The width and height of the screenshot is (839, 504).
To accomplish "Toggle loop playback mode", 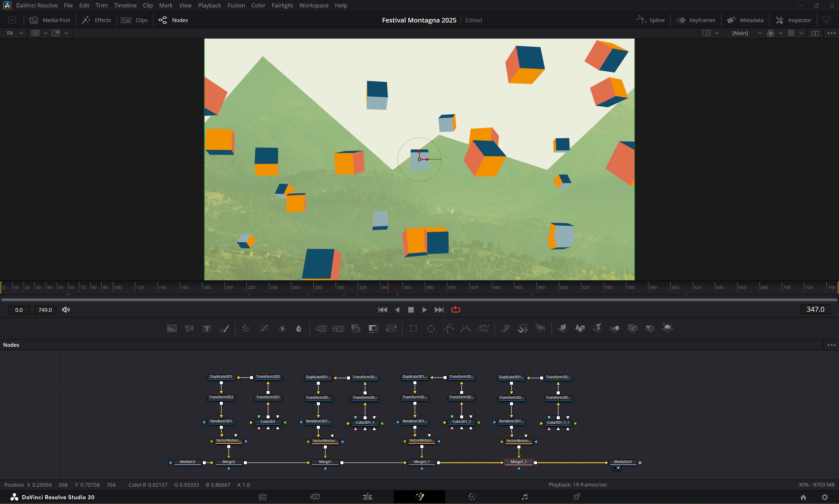I will click(455, 310).
